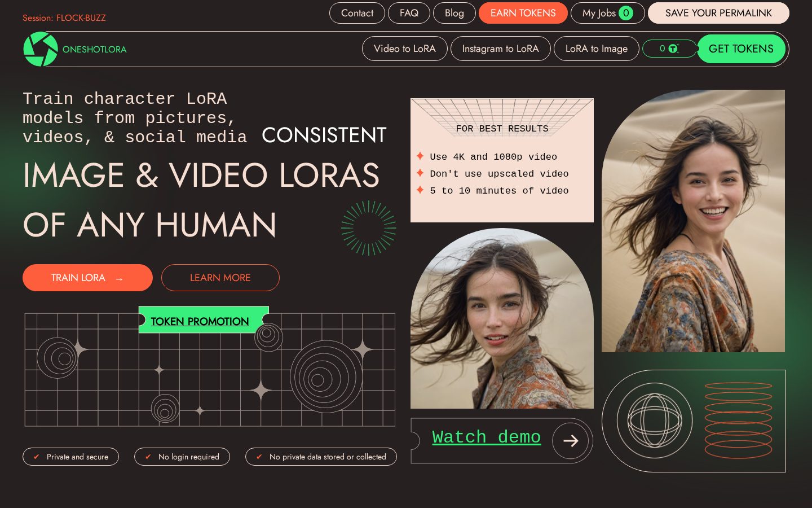Open the TOKEN PROMOTION link
Viewport: 812px width, 508px height.
coord(200,321)
